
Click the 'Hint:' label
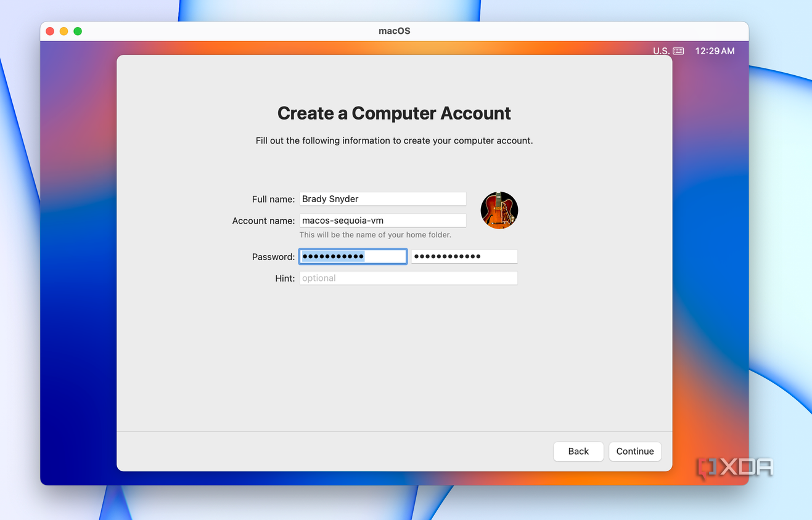[285, 278]
